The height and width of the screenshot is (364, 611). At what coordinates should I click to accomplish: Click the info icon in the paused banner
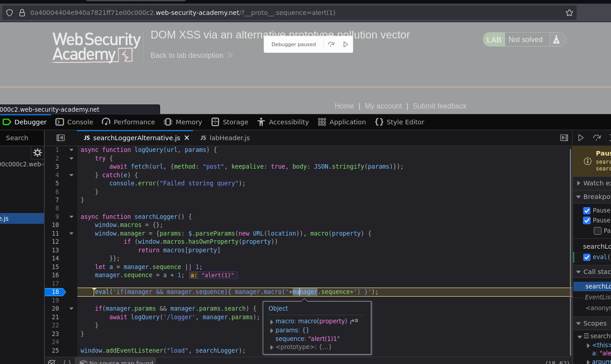(x=587, y=161)
